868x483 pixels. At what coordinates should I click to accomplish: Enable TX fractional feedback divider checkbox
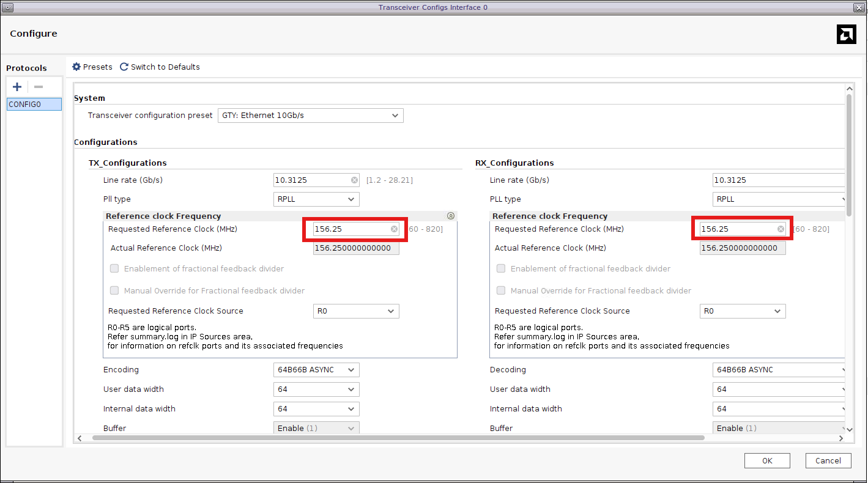[114, 268]
